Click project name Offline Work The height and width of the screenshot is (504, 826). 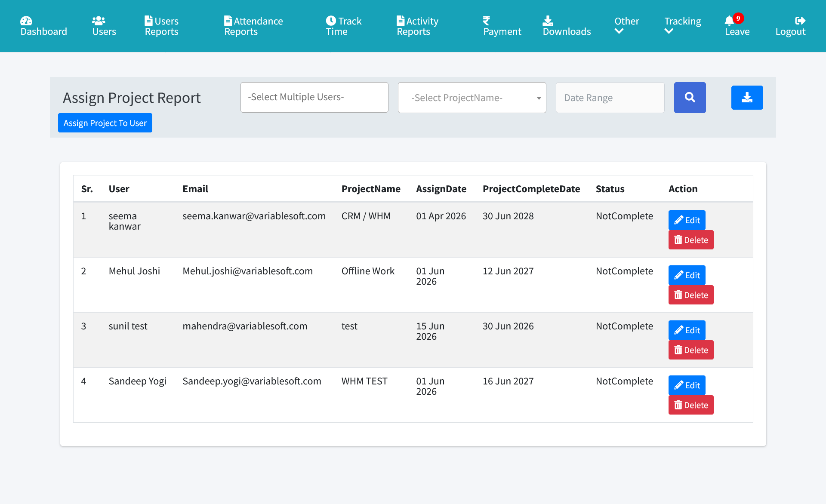[368, 271]
